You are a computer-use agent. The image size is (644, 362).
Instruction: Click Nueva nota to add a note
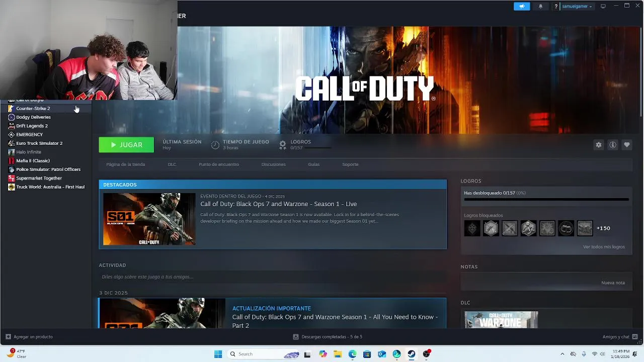(613, 283)
